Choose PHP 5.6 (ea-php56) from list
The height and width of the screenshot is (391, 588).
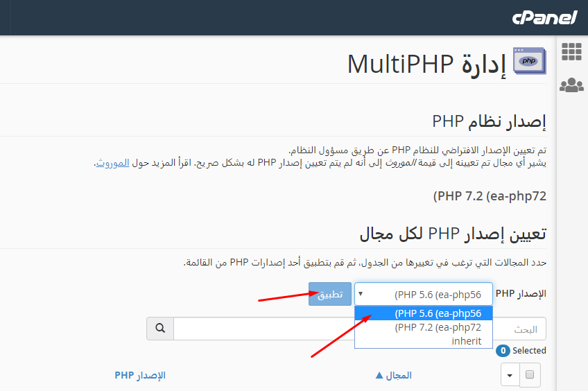pos(424,313)
